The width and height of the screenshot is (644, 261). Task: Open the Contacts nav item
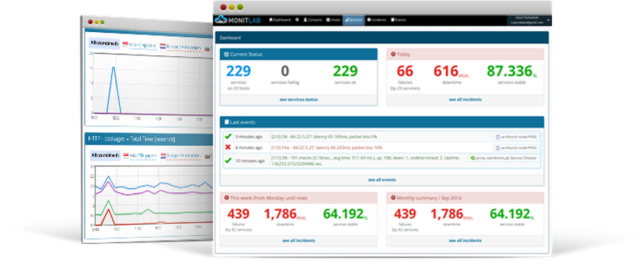pyautogui.click(x=312, y=20)
